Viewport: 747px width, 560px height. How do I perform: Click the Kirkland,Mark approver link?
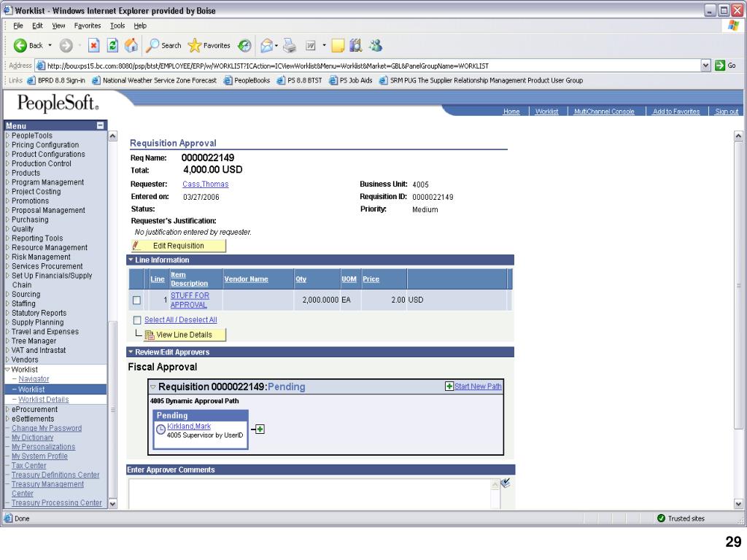coord(189,426)
